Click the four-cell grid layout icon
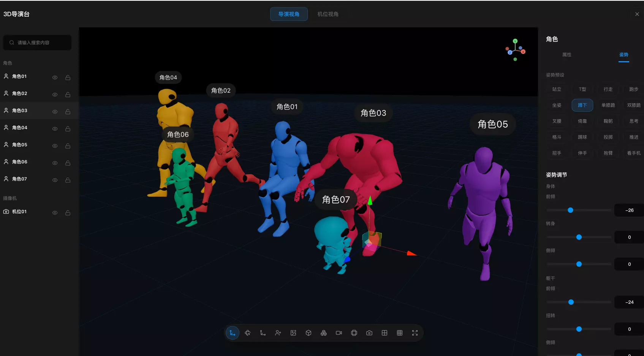Image resolution: width=644 pixels, height=356 pixels. 385,333
